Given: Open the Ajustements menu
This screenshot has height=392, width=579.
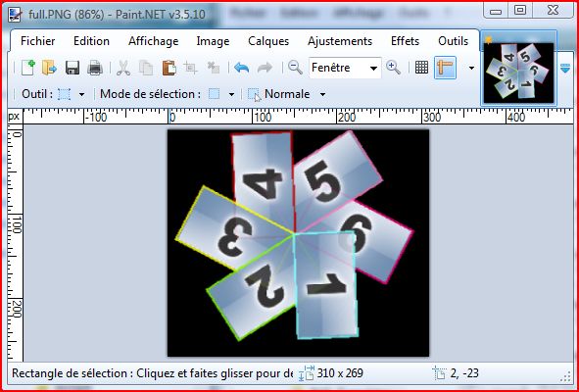Looking at the screenshot, I should pyautogui.click(x=340, y=41).
